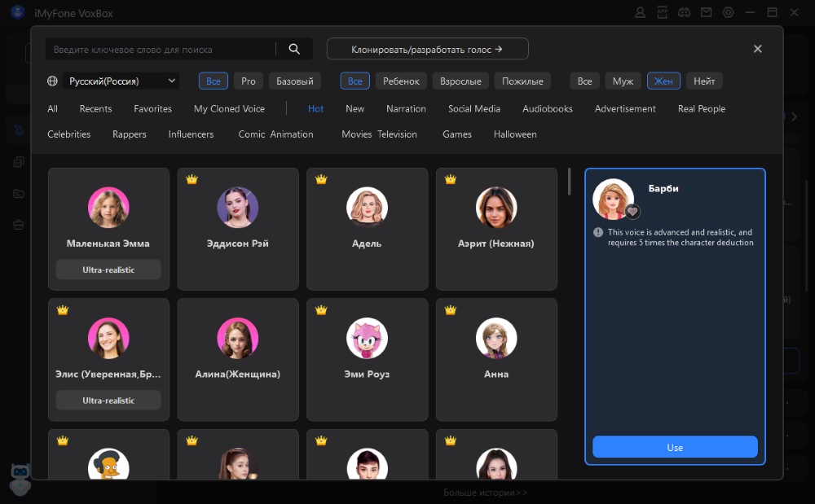Click the favorite heart on Барби avatar
815x504 pixels.
point(632,211)
